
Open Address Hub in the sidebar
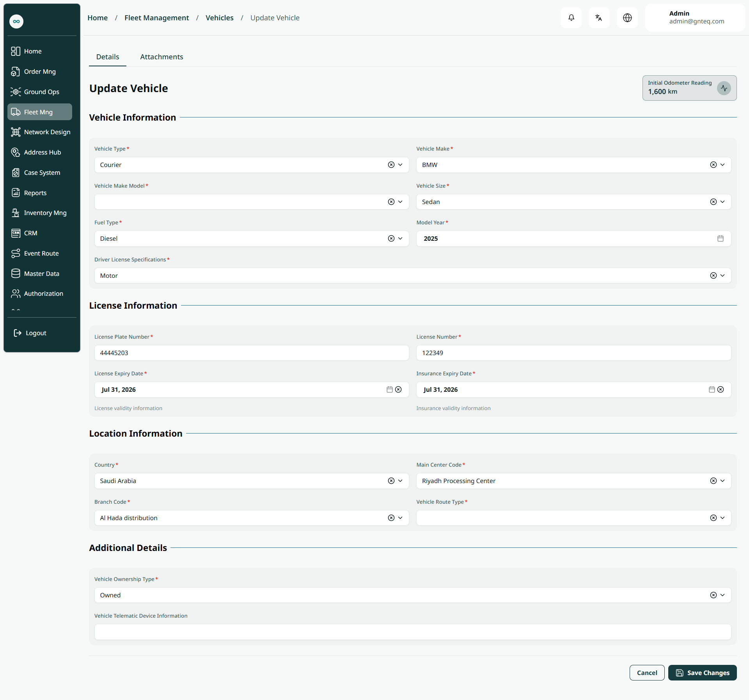[x=40, y=152]
